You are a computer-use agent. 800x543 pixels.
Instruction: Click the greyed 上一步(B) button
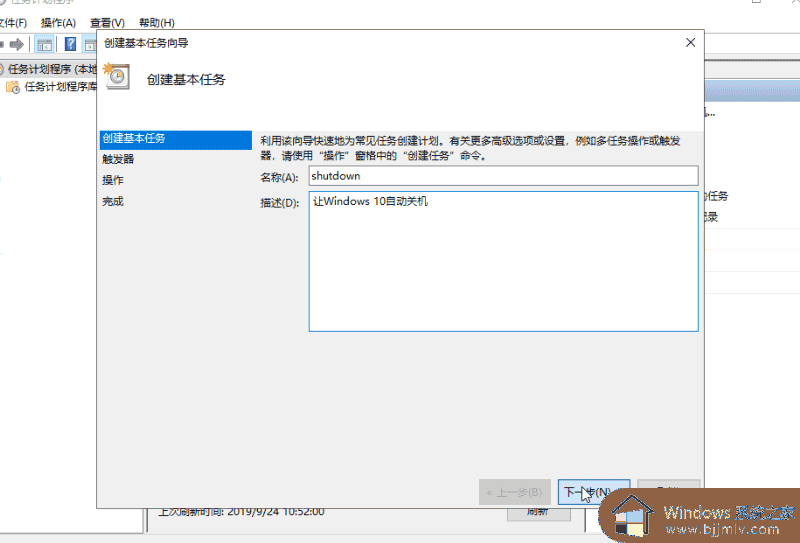[514, 492]
